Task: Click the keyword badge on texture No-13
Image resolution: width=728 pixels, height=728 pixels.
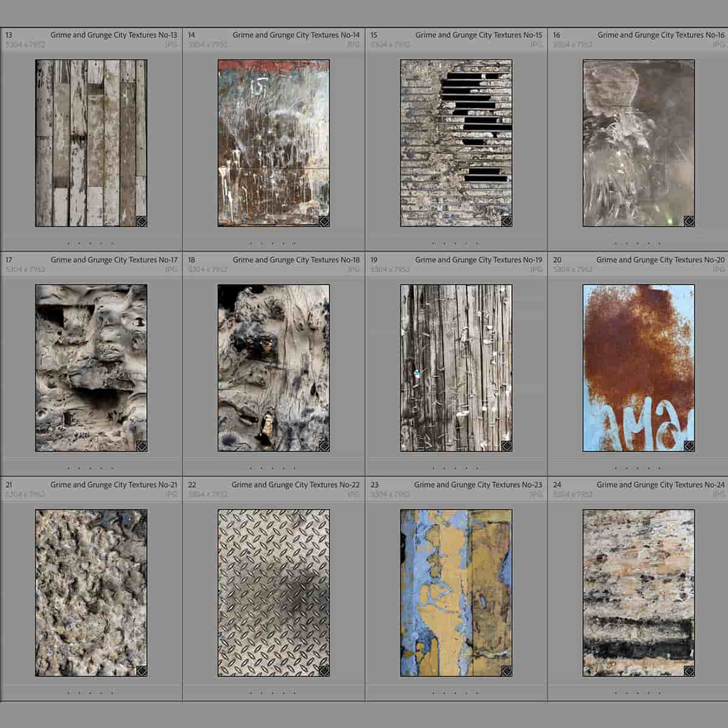Action: point(141,220)
